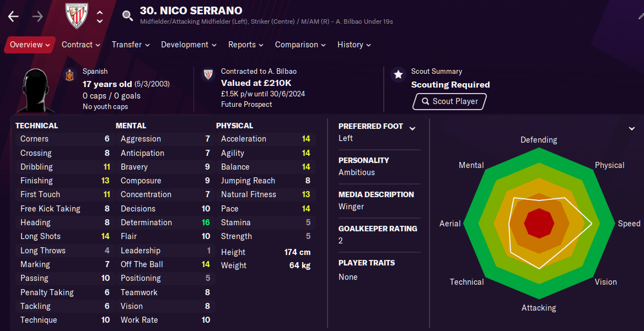Select the previous player up chevron
The height and width of the screenshot is (331, 644).
point(100,12)
